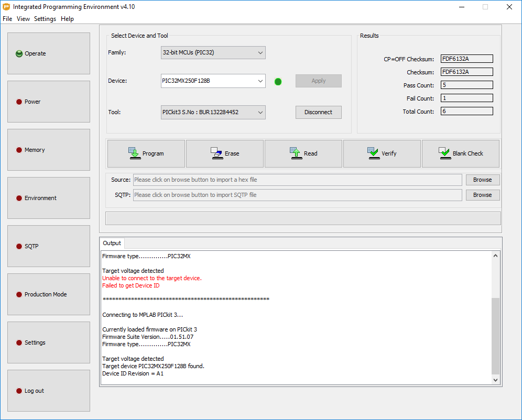Image resolution: width=522 pixels, height=420 pixels.
Task: Click the Disconnect button
Action: point(319,113)
